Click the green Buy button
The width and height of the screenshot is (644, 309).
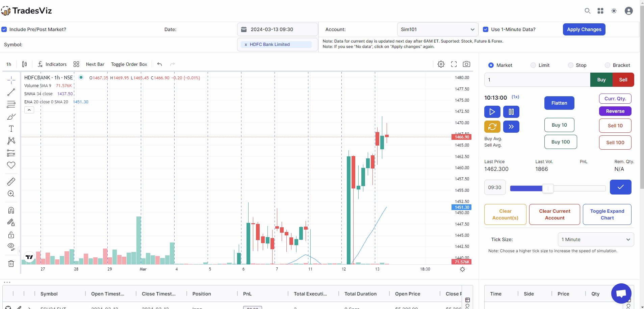(601, 80)
